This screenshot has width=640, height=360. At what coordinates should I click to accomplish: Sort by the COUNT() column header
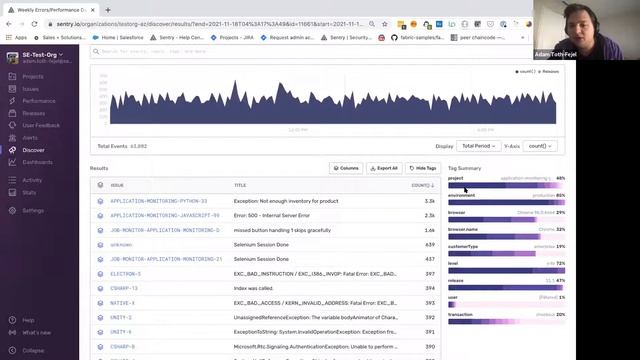click(422, 185)
